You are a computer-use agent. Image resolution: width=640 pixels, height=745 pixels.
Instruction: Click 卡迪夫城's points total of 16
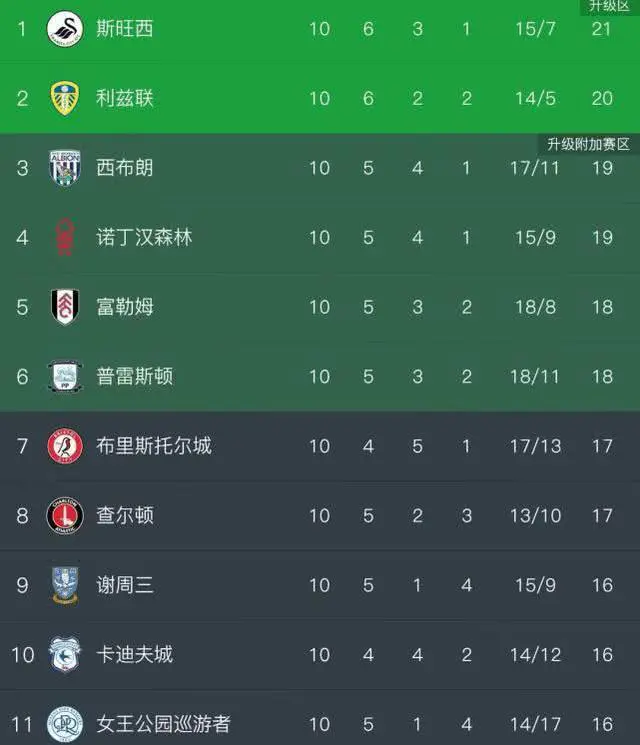coord(601,654)
